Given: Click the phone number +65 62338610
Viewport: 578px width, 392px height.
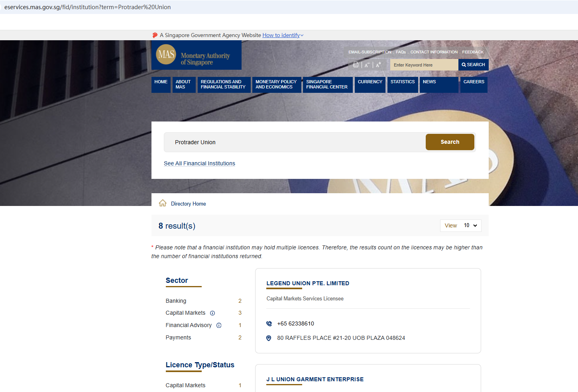Looking at the screenshot, I should click(x=296, y=323).
